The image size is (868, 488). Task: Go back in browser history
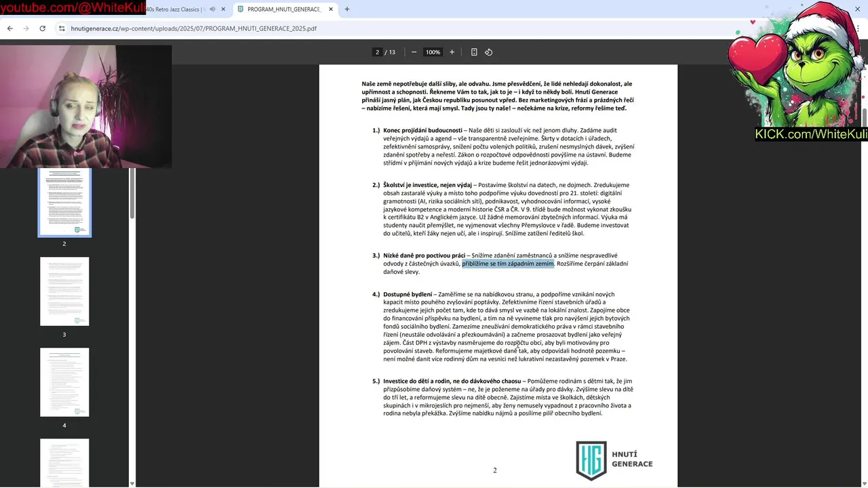9,28
